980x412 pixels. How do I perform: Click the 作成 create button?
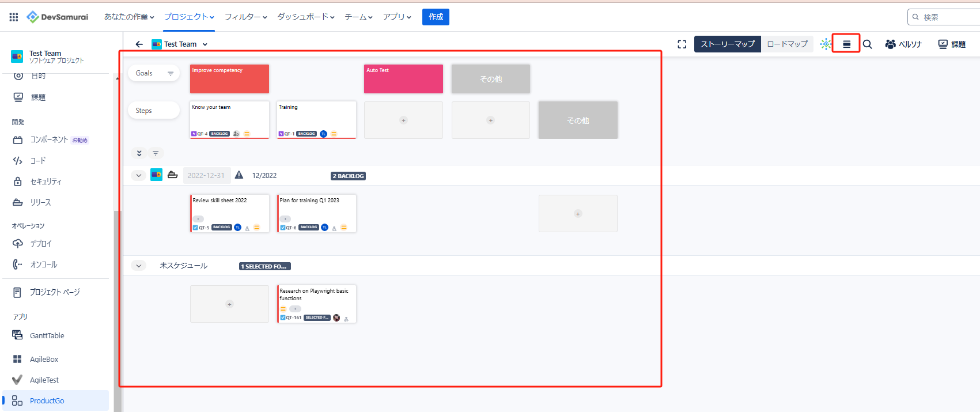coord(436,17)
